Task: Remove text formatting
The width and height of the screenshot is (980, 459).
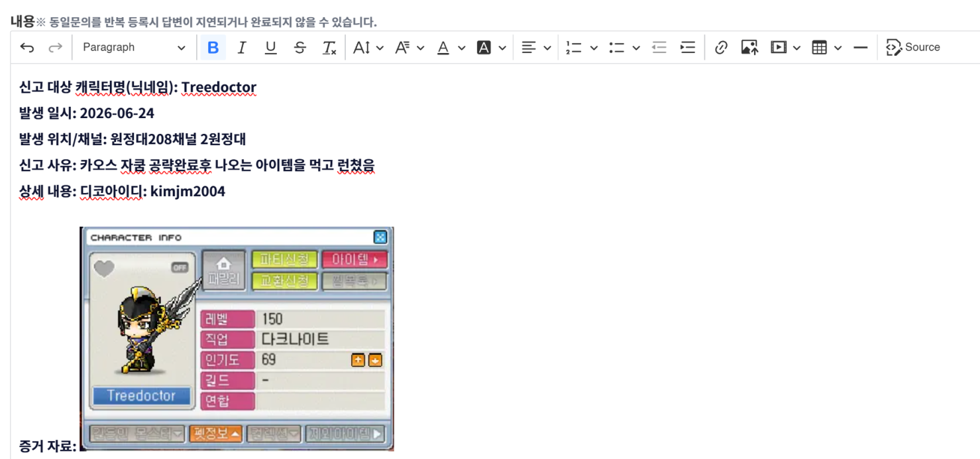Action: pyautogui.click(x=329, y=47)
